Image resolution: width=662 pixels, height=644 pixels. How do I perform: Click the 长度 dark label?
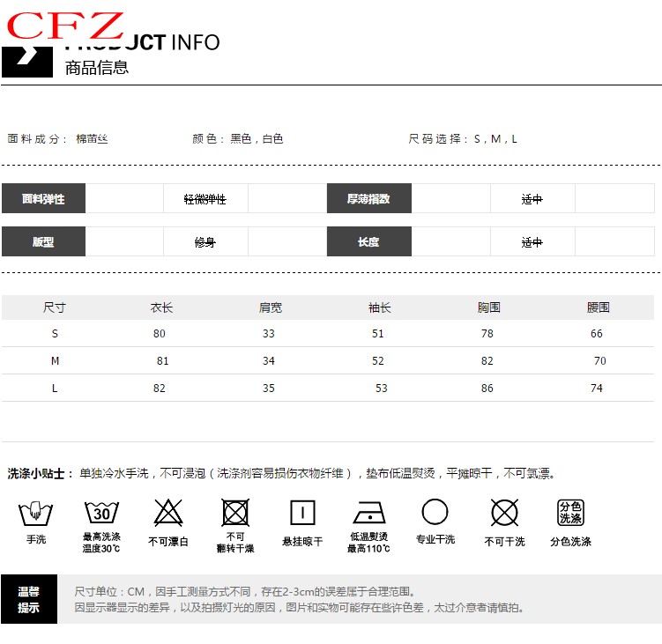[x=368, y=242]
